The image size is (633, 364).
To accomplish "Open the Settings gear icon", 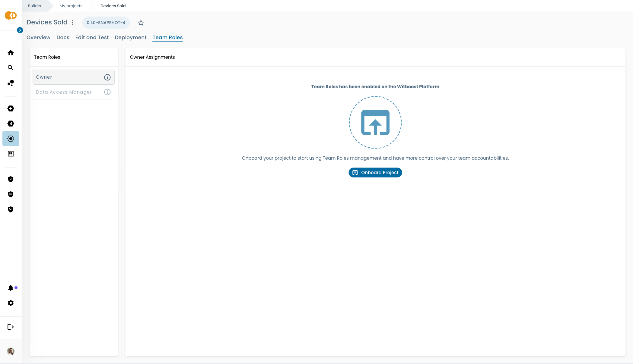I will (11, 303).
